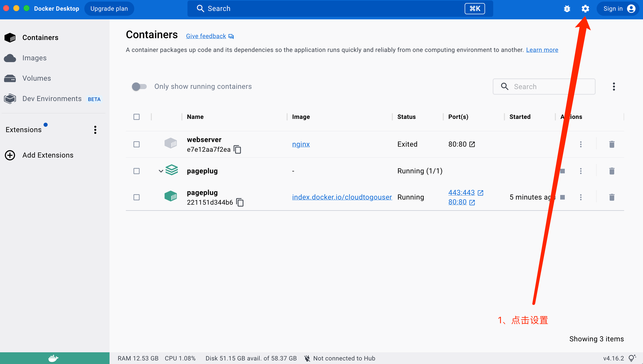
Task: Click the plus icon for Add Extensions
Action: [10, 155]
